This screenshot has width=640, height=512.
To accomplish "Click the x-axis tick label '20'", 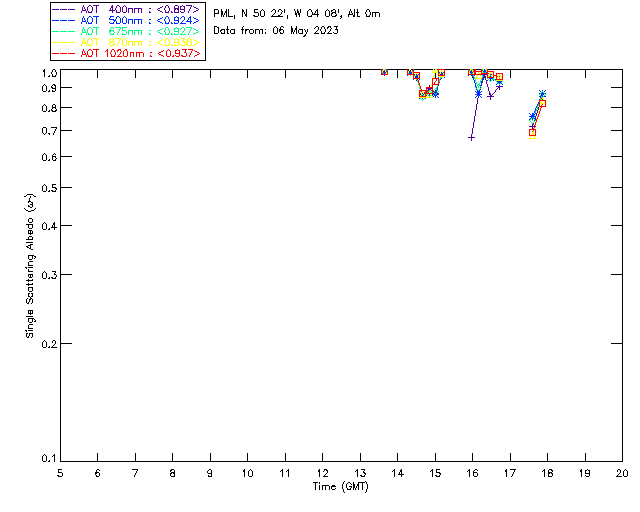I will 622,473.
